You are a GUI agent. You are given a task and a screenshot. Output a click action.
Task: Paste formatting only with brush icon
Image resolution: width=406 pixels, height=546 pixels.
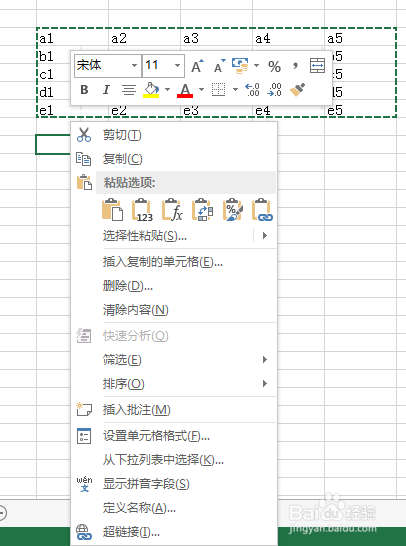232,210
